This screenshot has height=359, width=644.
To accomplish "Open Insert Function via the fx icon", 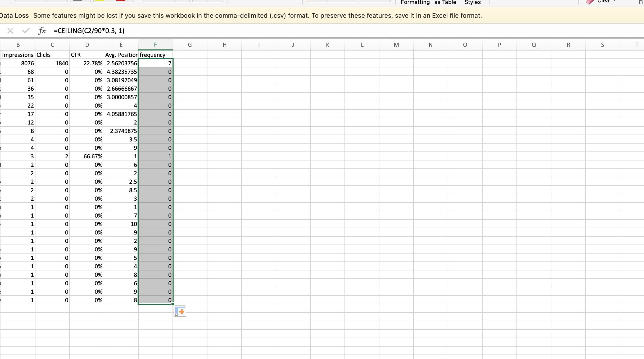I will tap(42, 31).
